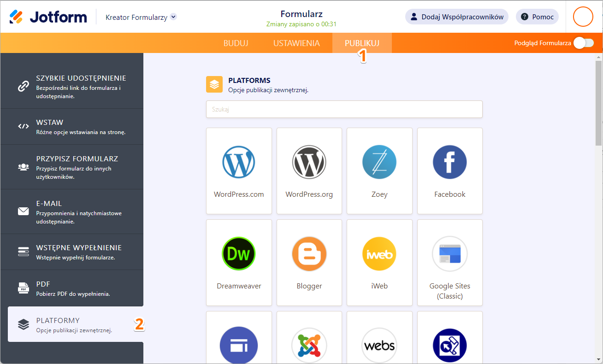
Task: Click the link chain icon in sidebar
Action: pyautogui.click(x=24, y=86)
